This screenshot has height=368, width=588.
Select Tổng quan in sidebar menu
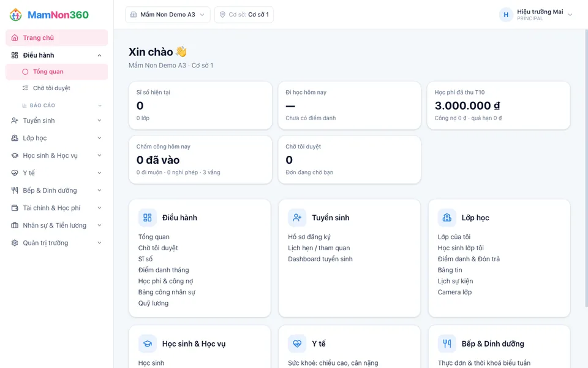[56, 72]
